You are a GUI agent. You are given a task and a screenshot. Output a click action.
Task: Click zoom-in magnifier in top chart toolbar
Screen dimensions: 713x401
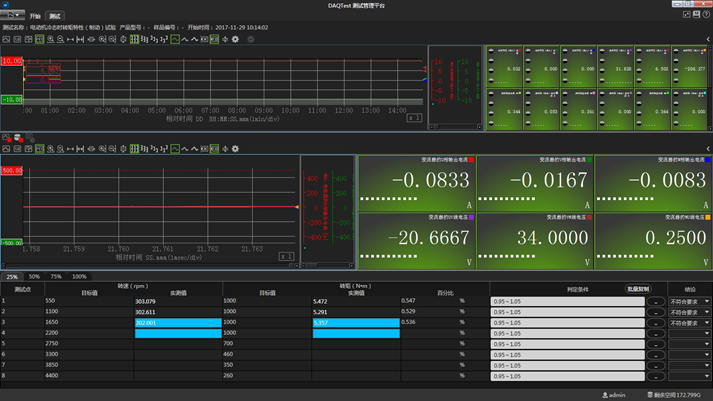pyautogui.click(x=50, y=39)
